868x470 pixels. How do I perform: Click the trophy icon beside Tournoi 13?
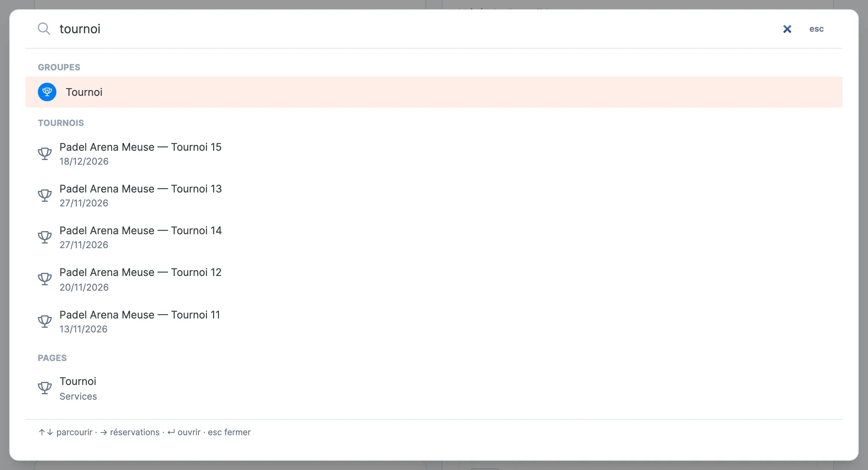pyautogui.click(x=45, y=196)
